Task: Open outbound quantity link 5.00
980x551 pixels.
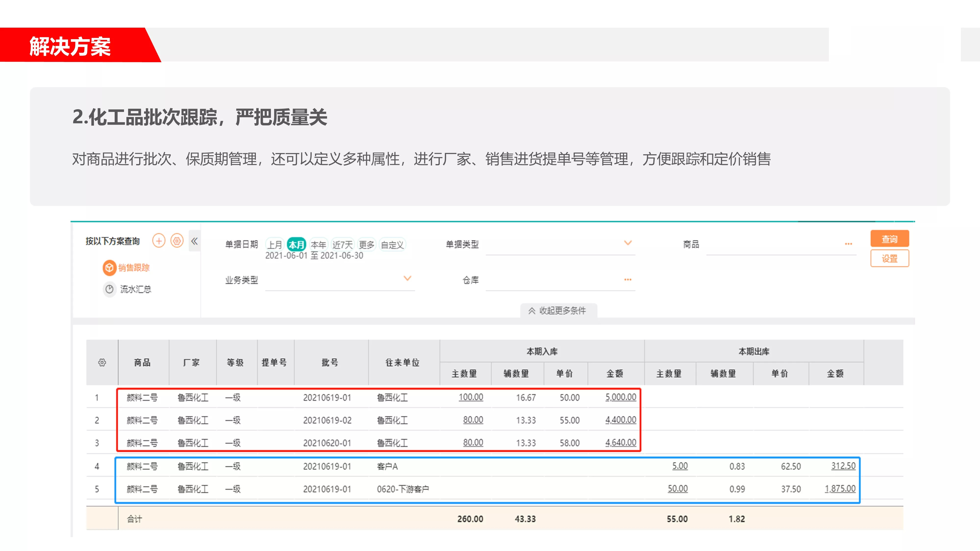Action: coord(680,466)
